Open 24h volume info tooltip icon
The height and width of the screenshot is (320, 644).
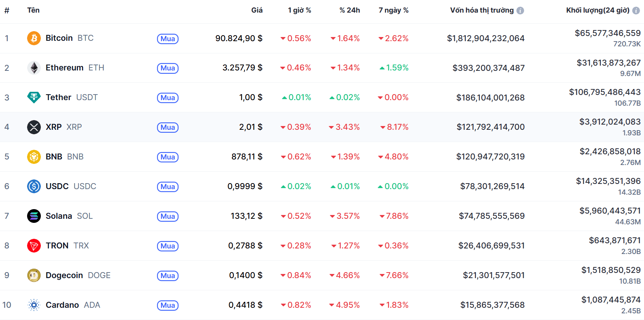[636, 11]
